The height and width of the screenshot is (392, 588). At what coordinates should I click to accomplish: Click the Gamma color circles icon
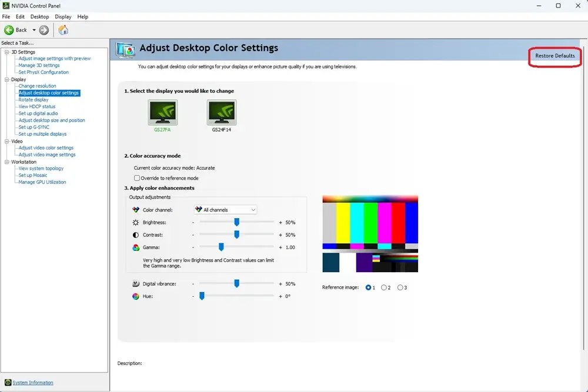coord(136,247)
